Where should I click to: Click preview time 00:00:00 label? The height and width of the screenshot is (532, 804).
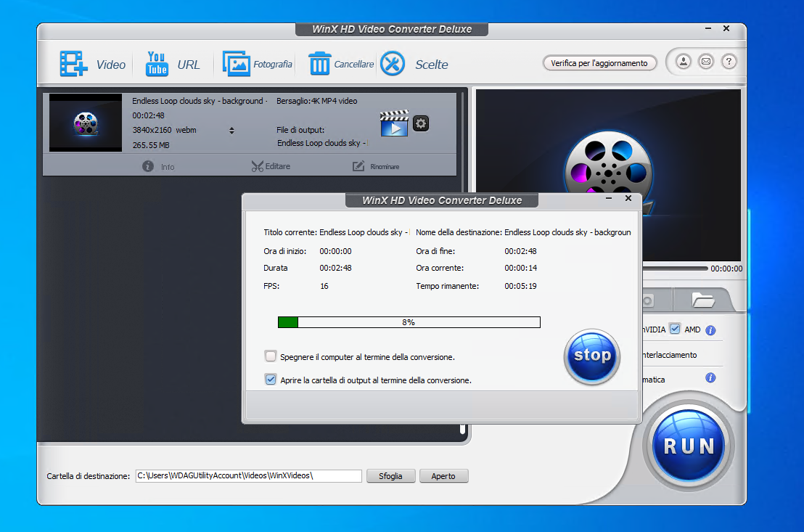(726, 269)
